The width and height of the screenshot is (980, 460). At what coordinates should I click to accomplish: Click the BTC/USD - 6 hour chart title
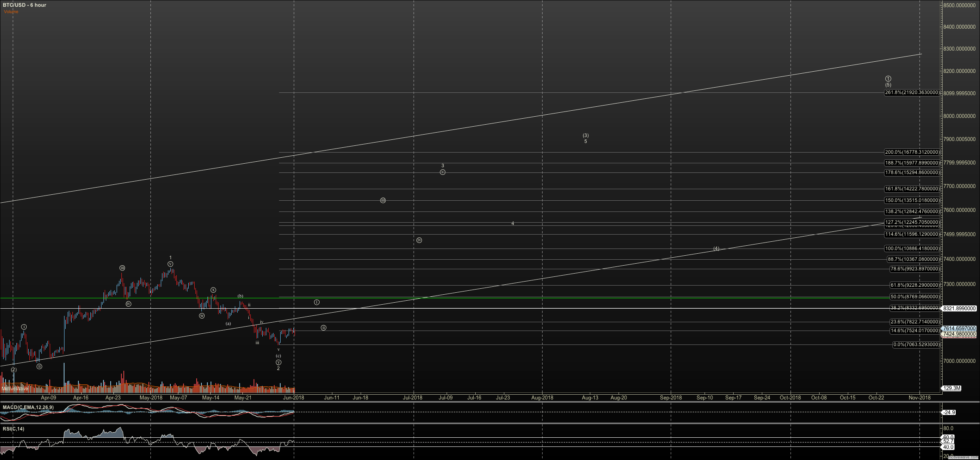(24, 5)
